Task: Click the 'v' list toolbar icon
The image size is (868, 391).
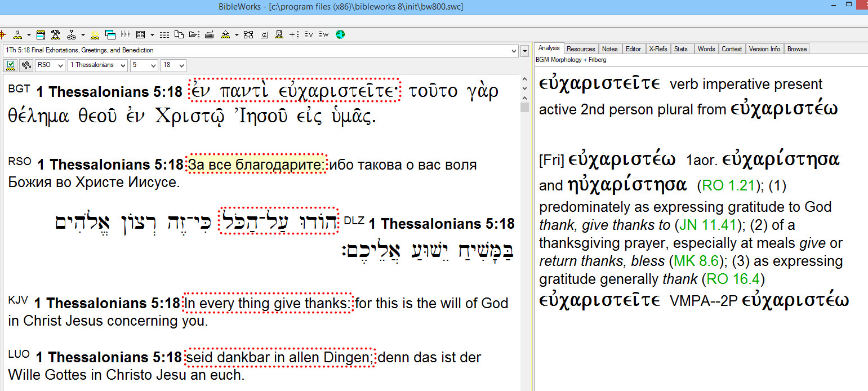Action: pos(309,34)
